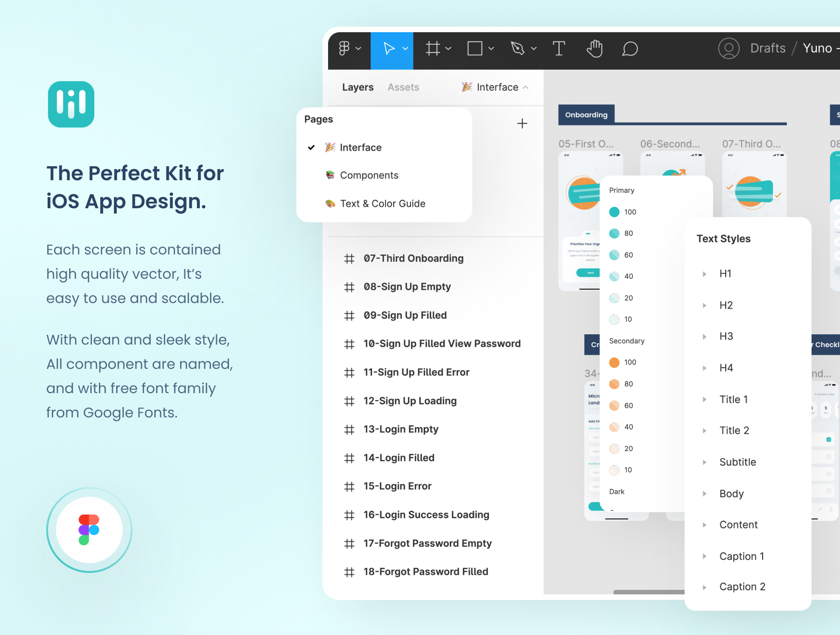Click the Drafts breadcrumb link
840x635 pixels.
click(768, 49)
